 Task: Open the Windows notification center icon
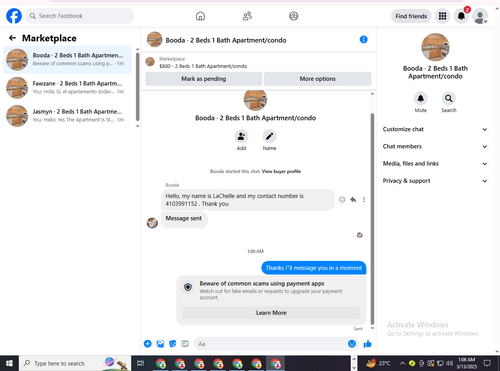point(487,363)
